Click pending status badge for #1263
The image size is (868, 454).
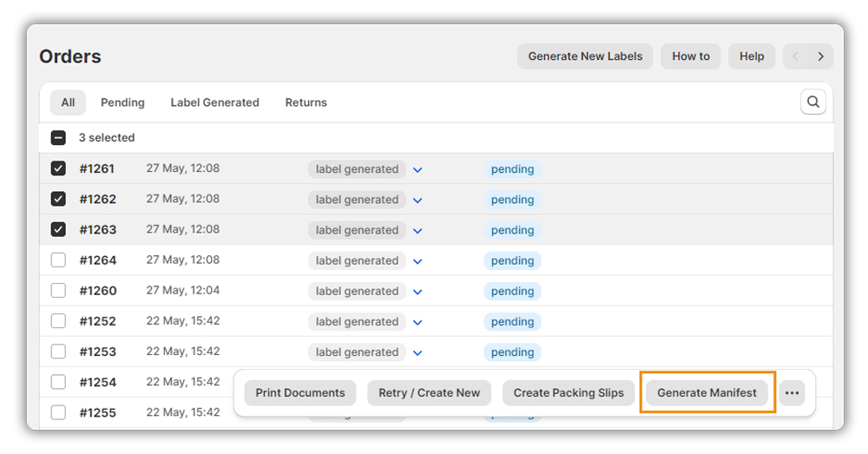tap(513, 230)
